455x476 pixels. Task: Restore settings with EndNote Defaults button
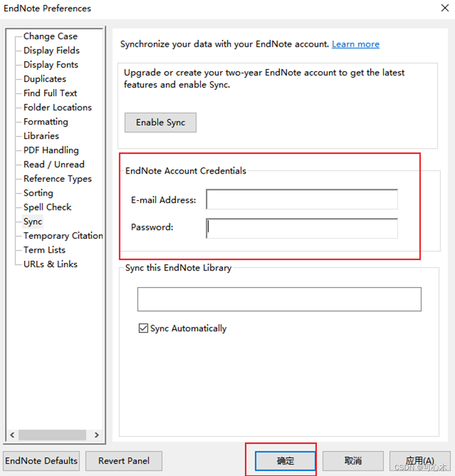[x=41, y=461]
